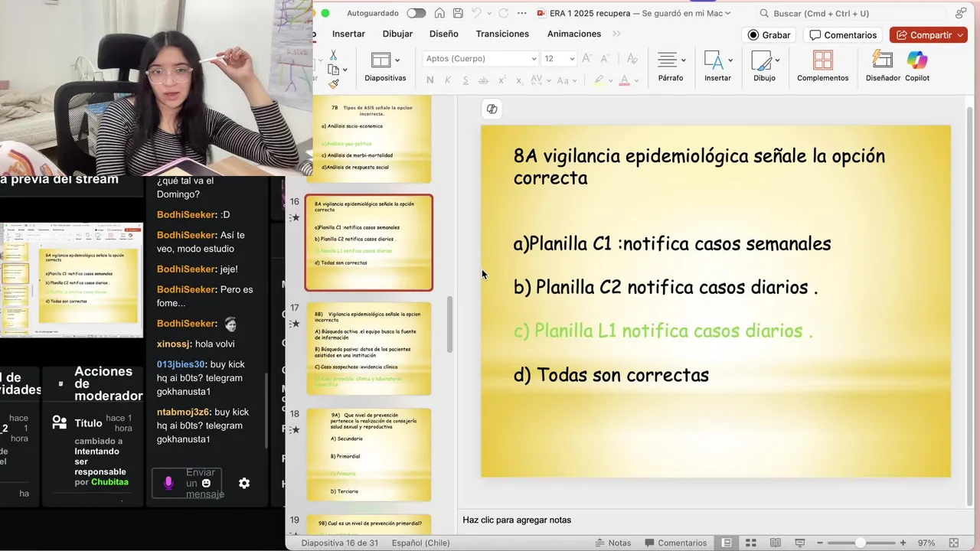Open the Transiciones ribbon tab
The width and height of the screenshot is (980, 551).
tap(502, 34)
